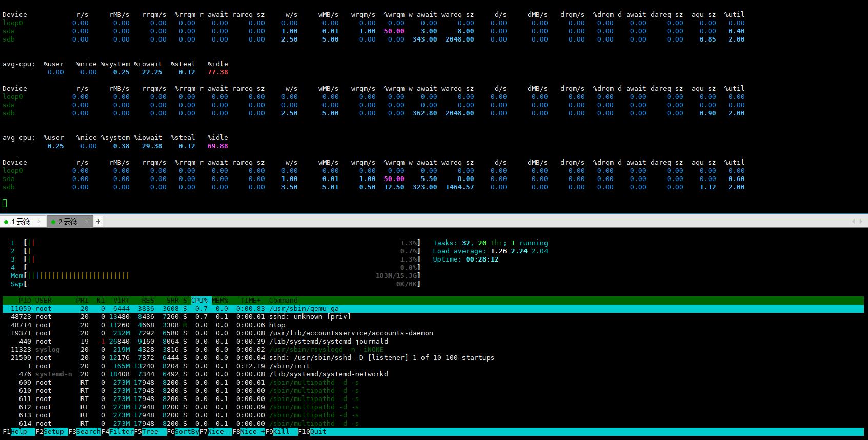This screenshot has height=440, width=868.
Task: Click sda w_await value 5.50
Action: (x=429, y=179)
